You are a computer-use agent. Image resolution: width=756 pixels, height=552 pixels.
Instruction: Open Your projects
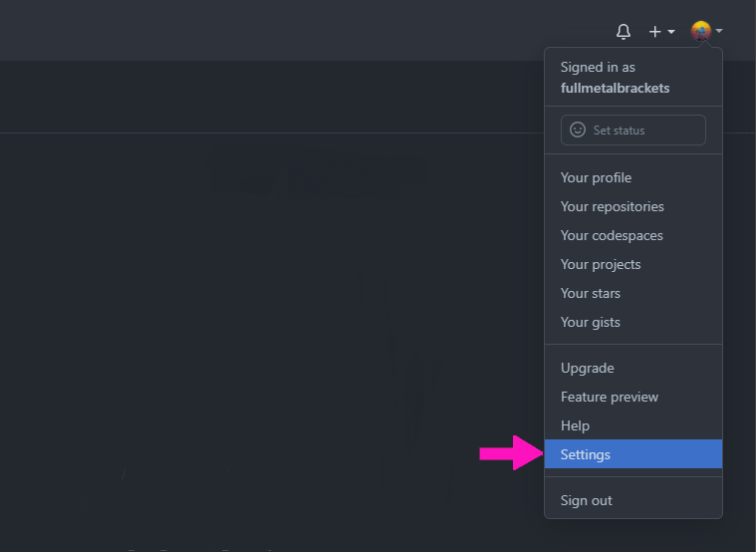point(633,264)
